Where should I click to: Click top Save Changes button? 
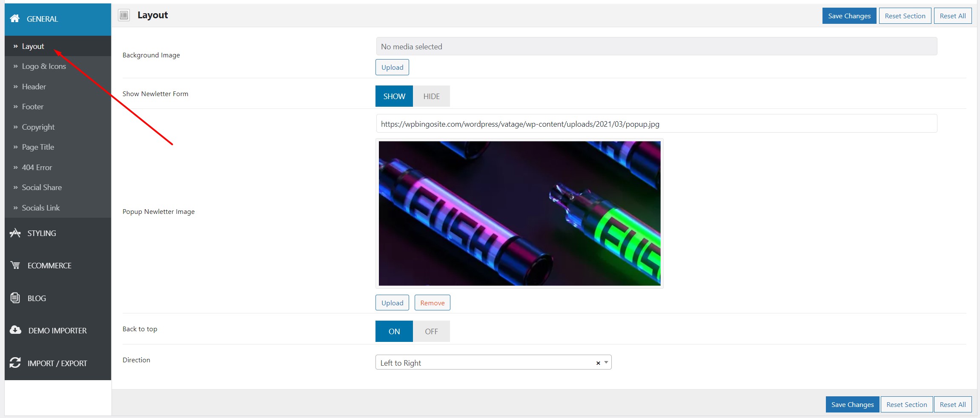pyautogui.click(x=849, y=16)
